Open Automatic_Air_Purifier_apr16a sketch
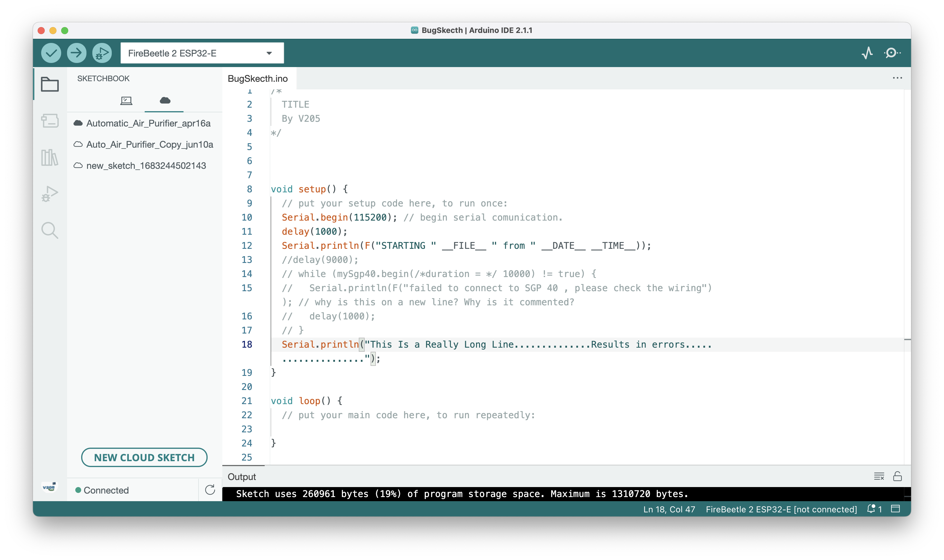This screenshot has height=560, width=944. (x=148, y=124)
